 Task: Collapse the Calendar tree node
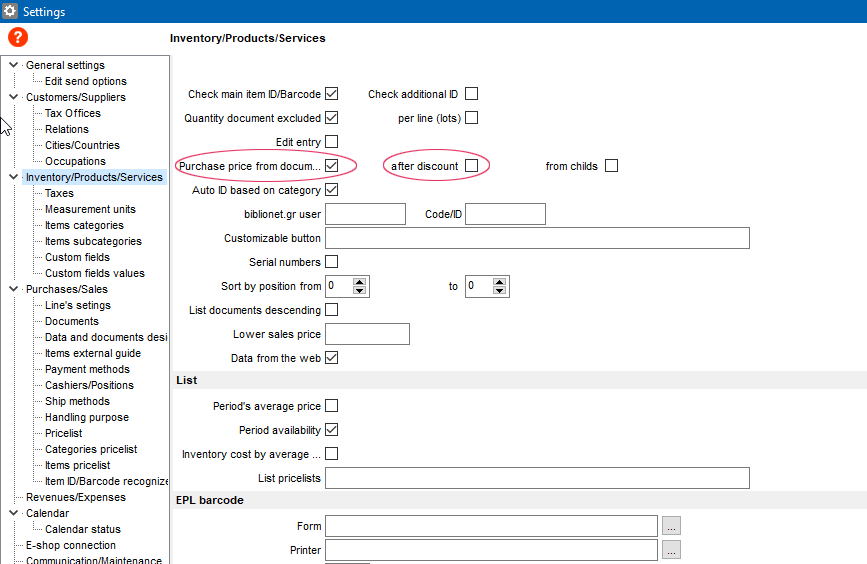(14, 513)
